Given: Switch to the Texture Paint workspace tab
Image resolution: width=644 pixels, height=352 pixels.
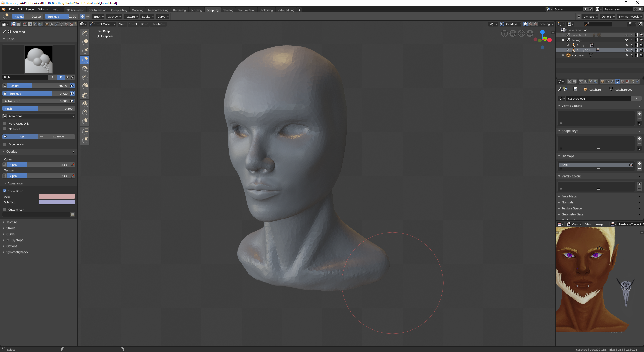Looking at the screenshot, I should 246,10.
